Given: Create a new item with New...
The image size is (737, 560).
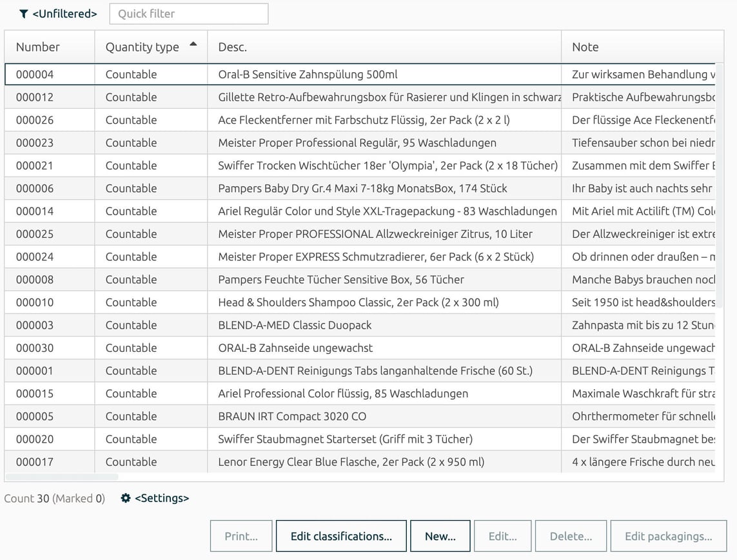Looking at the screenshot, I should 440,536.
